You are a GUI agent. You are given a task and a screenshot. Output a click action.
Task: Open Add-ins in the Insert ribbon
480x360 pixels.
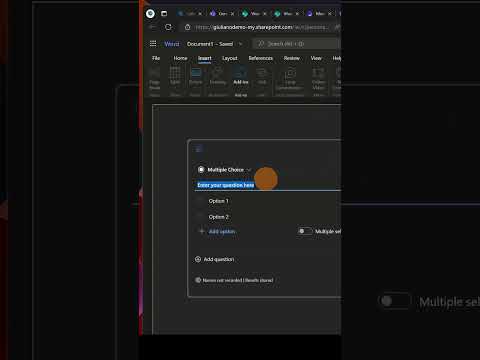click(x=240, y=76)
